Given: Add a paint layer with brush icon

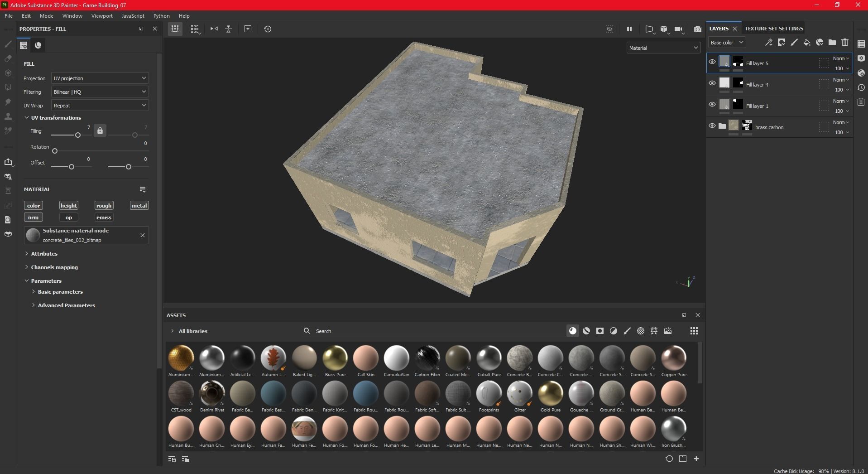Looking at the screenshot, I should 794,42.
